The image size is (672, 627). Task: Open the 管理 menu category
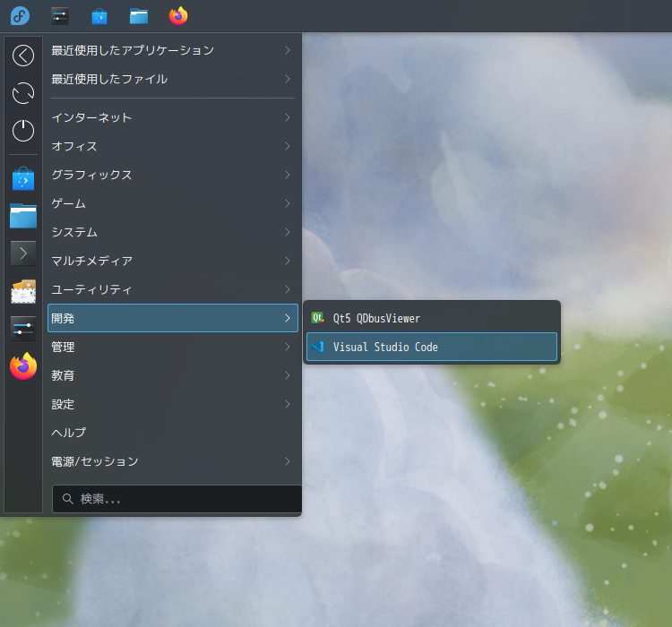tap(173, 347)
